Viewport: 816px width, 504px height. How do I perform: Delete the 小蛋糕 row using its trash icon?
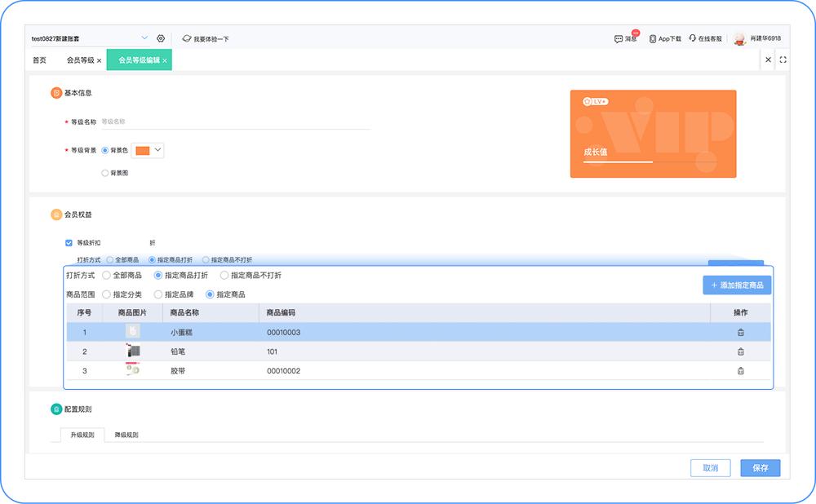pos(741,331)
